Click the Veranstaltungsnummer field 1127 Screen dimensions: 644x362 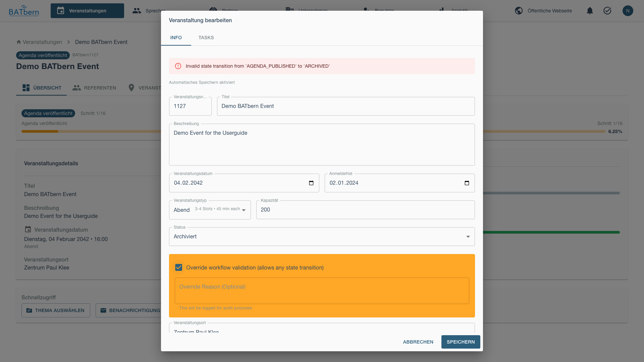pyautogui.click(x=190, y=106)
